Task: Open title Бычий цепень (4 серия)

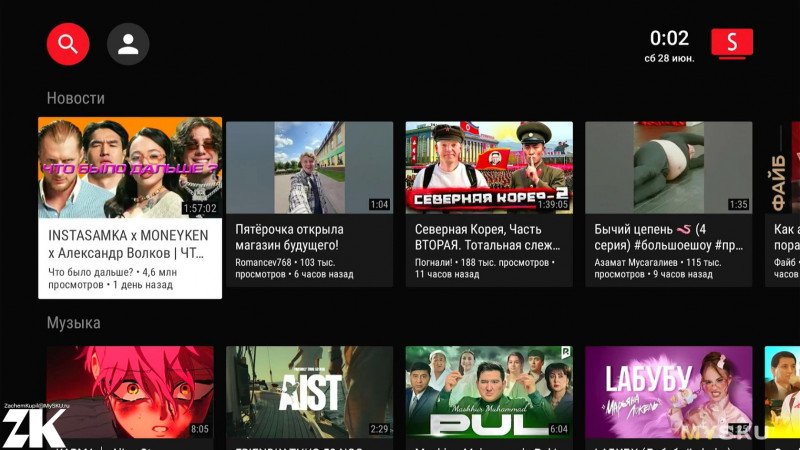Action: tap(668, 237)
